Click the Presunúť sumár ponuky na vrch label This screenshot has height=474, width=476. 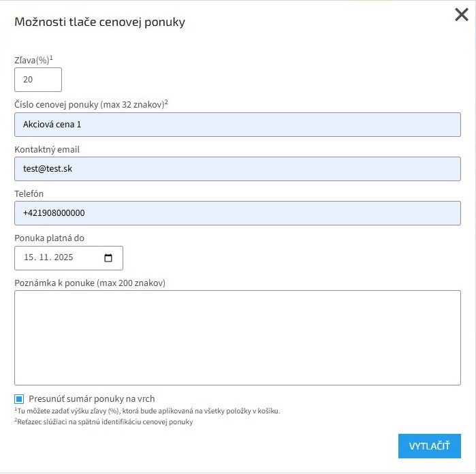(x=91, y=399)
